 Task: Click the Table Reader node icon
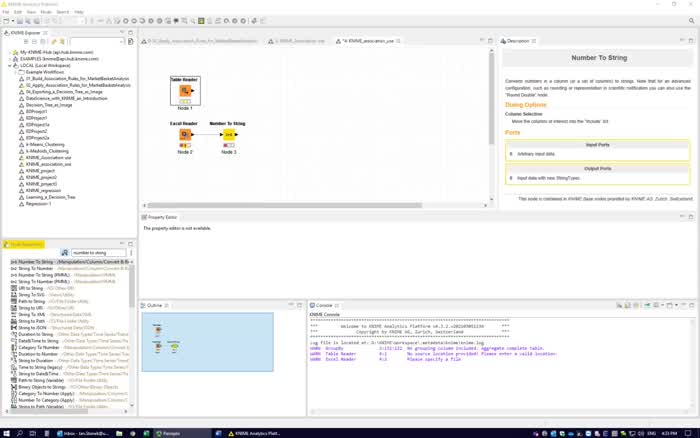(x=185, y=92)
